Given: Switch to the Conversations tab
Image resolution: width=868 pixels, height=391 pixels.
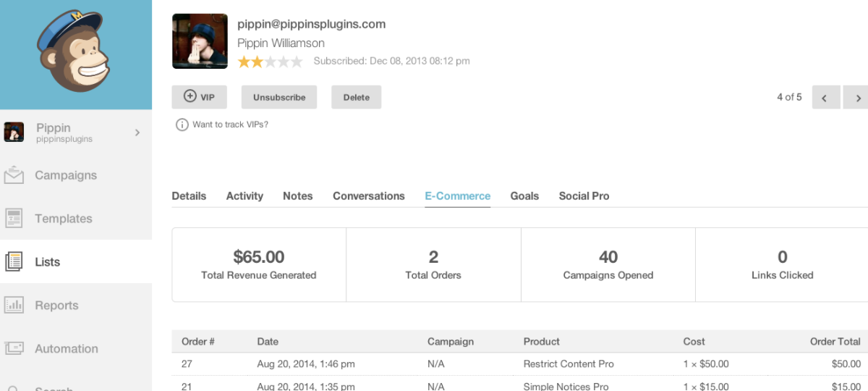Looking at the screenshot, I should pyautogui.click(x=369, y=196).
